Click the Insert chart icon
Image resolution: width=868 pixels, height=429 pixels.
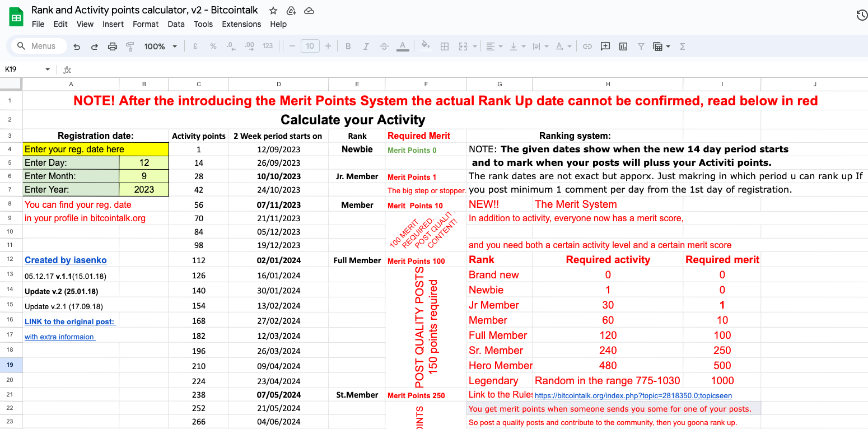623,46
